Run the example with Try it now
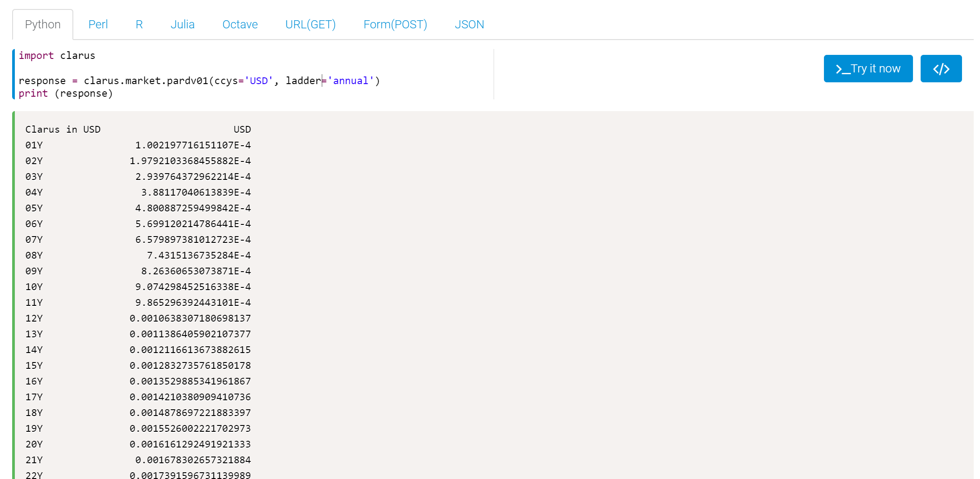980x479 pixels. pos(868,69)
